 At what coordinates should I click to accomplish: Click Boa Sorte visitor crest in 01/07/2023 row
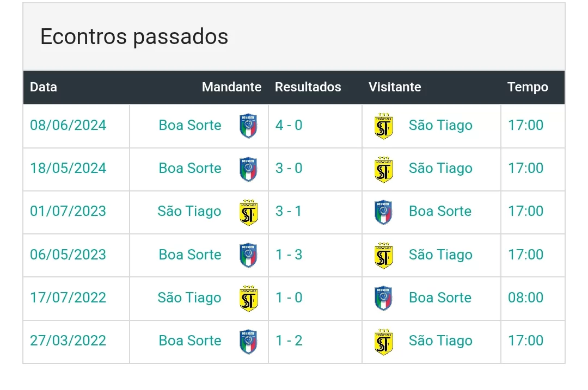384,212
